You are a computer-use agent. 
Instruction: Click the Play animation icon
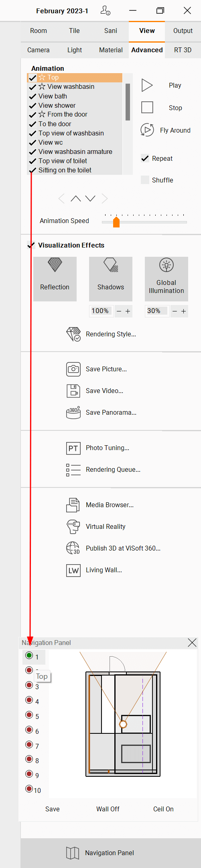[x=147, y=85]
